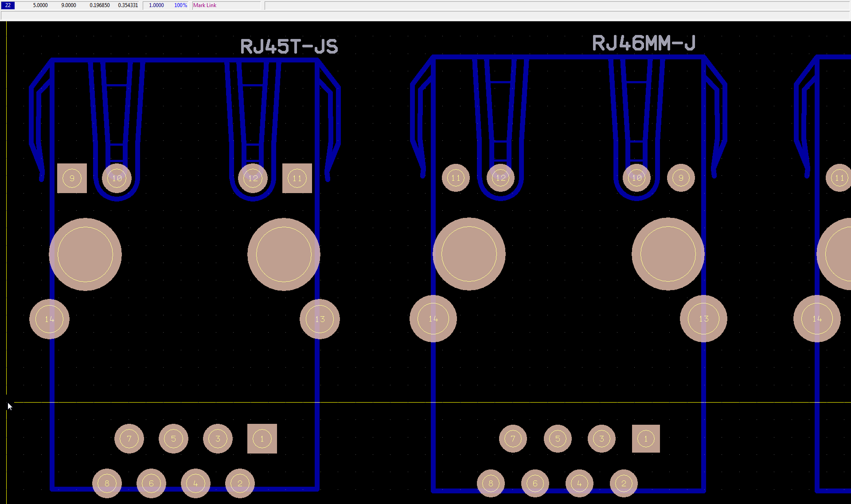
Task: Select pad 11 on RJ46MM-J
Action: pos(456,178)
